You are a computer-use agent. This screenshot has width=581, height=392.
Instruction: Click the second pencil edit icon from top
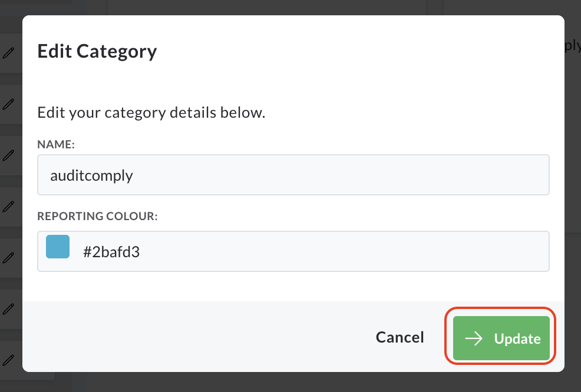tap(8, 104)
